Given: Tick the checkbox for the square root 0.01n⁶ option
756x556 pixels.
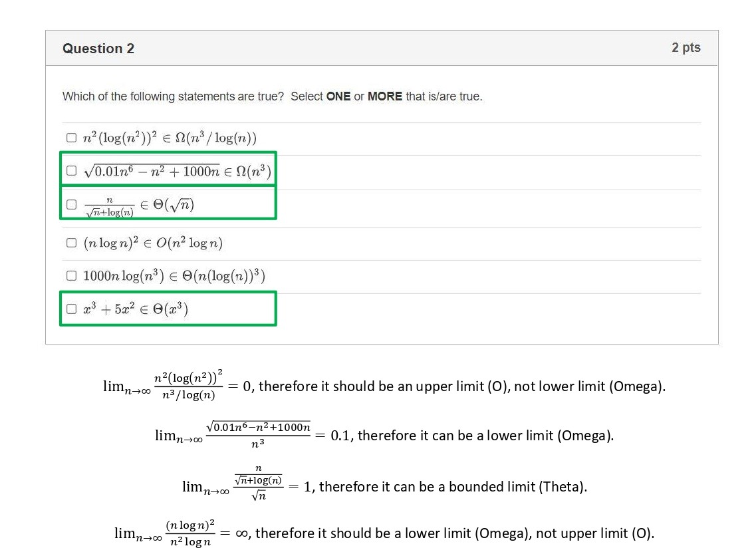Looking at the screenshot, I should (x=72, y=171).
